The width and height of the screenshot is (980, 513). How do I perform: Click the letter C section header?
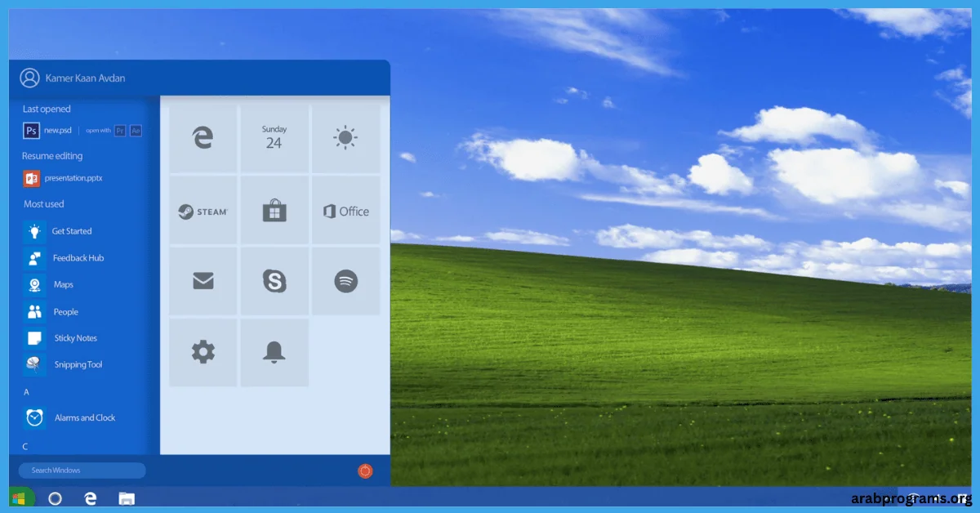(x=25, y=446)
